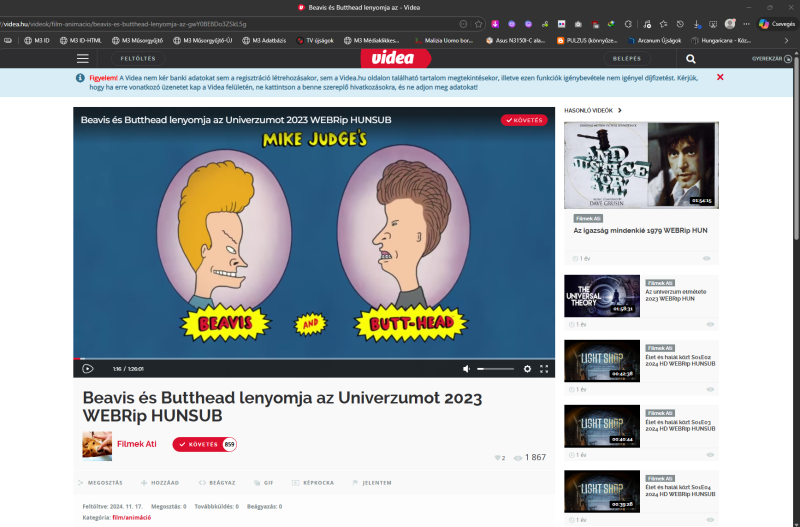Open Az univerzum elmélete 2023 WEBRip HUN
The height and width of the screenshot is (527, 800).
click(x=676, y=295)
